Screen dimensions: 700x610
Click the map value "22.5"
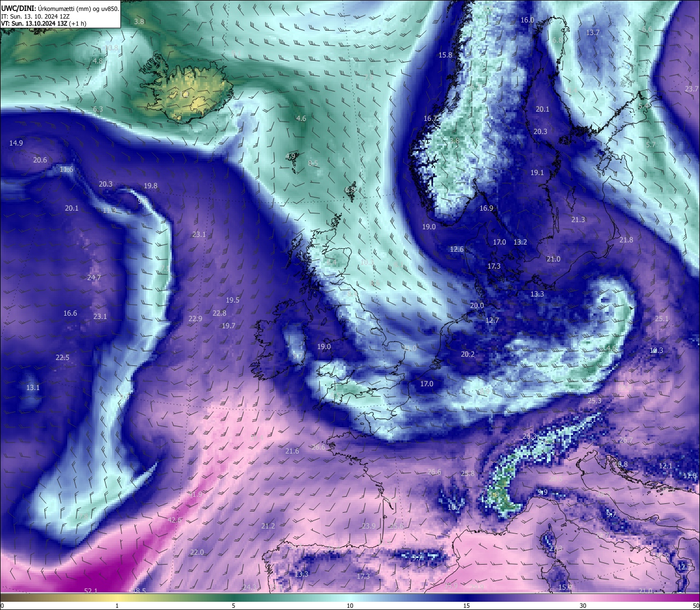[x=62, y=357]
